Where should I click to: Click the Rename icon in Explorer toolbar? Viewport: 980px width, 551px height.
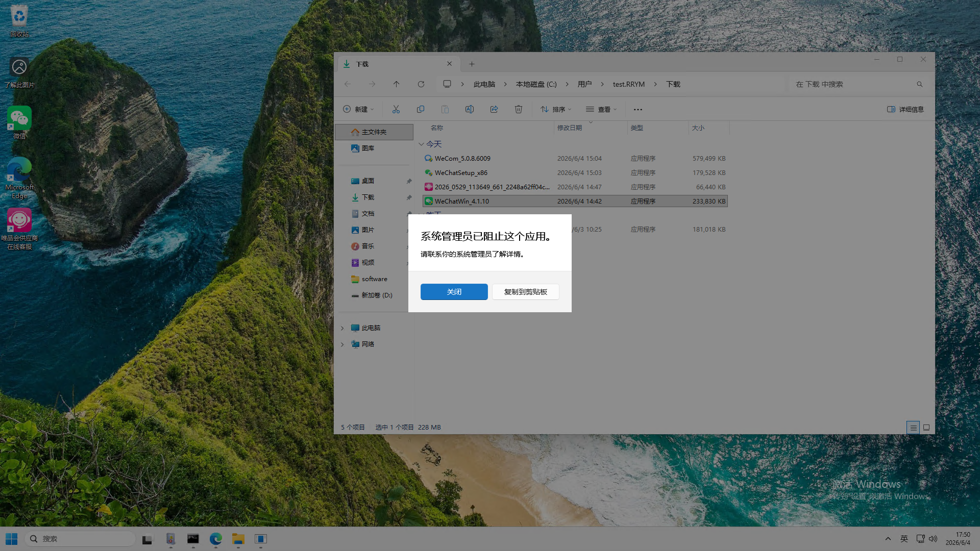(470, 109)
